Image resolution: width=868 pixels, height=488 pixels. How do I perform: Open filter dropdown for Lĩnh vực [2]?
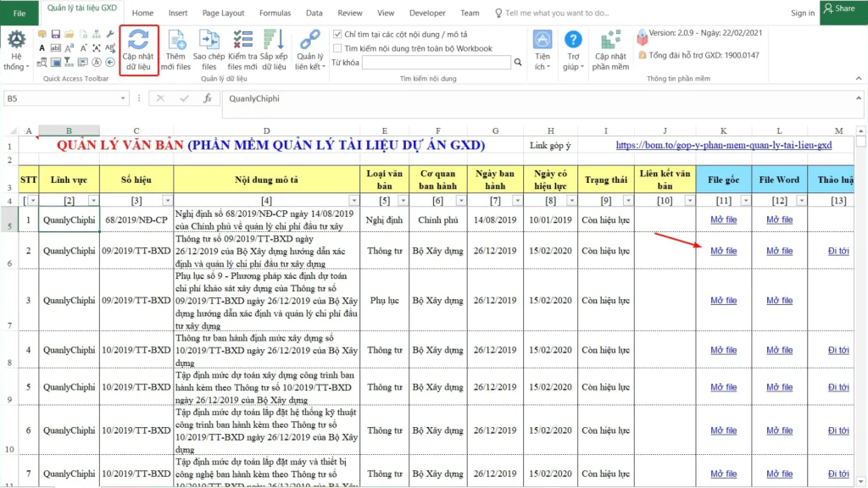pyautogui.click(x=93, y=200)
